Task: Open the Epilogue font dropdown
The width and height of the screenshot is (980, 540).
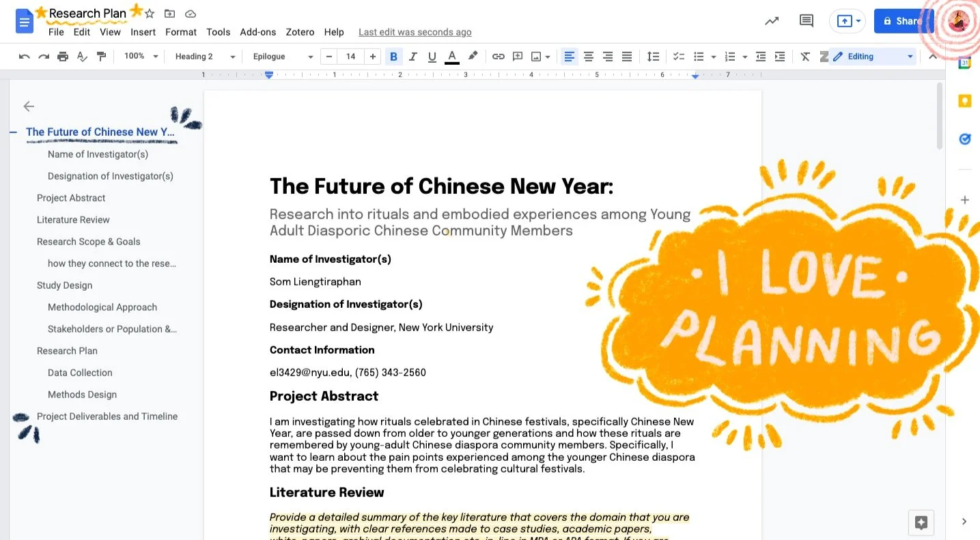Action: (x=283, y=57)
